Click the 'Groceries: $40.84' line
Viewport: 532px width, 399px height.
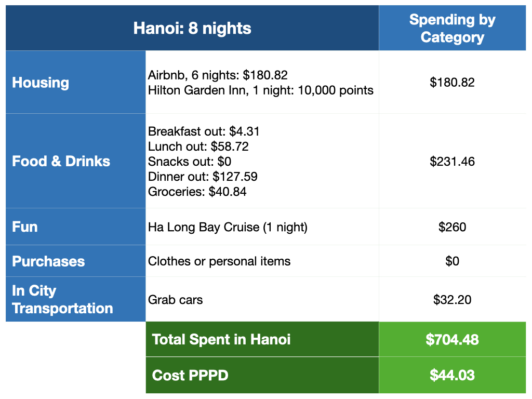coord(197,192)
